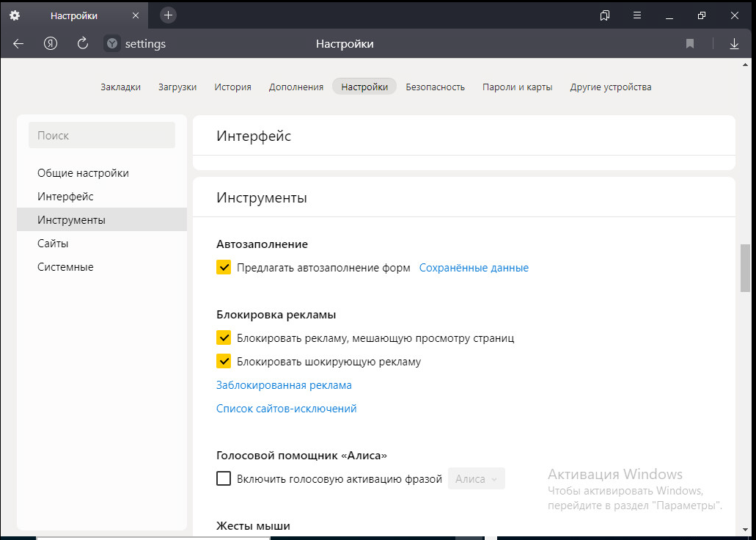Open the Пароли и карты tab

(517, 87)
